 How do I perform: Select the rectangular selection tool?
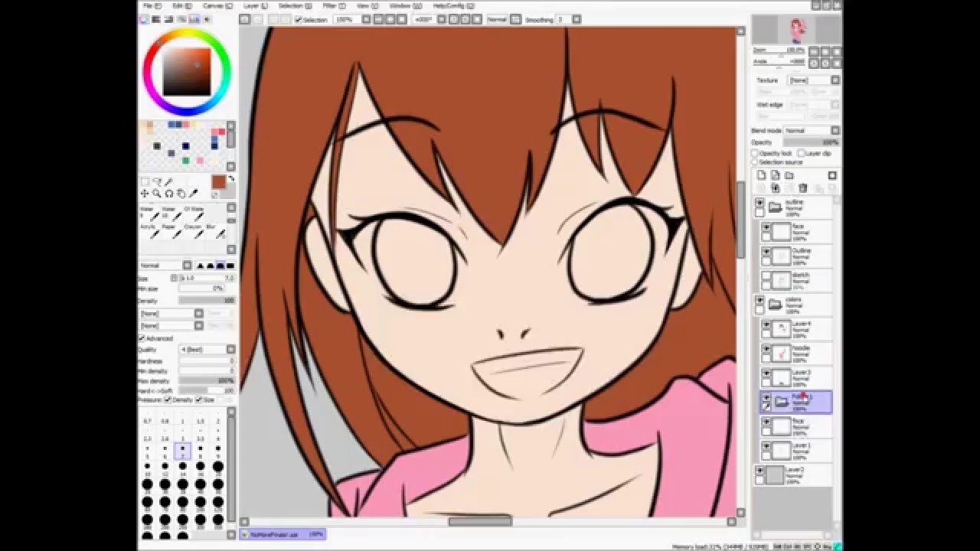[145, 181]
